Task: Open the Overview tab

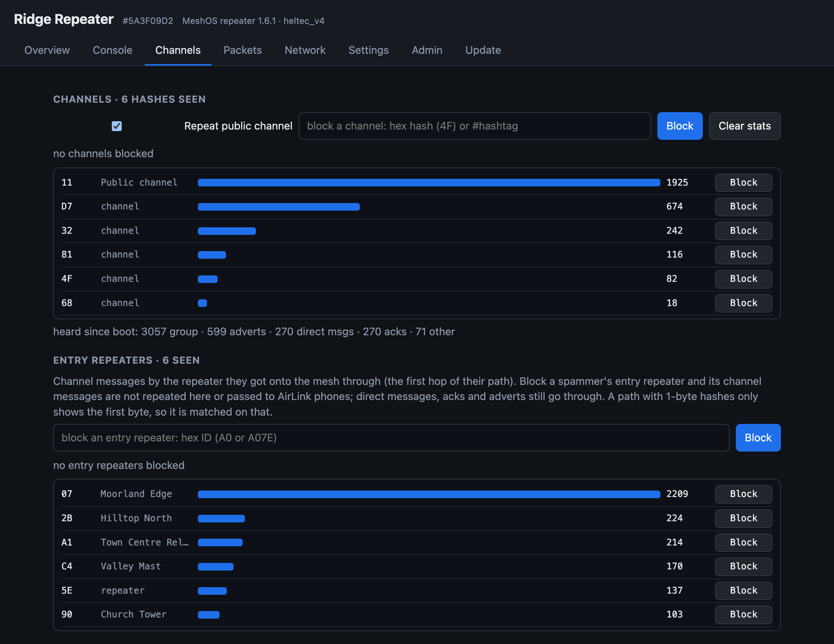Action: pos(47,50)
